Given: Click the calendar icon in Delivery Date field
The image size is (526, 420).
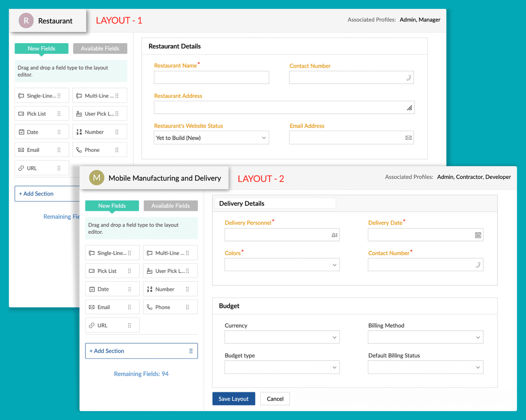Looking at the screenshot, I should [x=478, y=235].
